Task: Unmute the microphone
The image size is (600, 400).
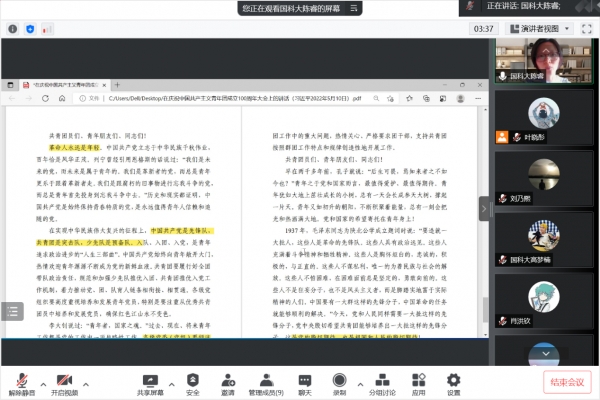Action: (x=22, y=384)
